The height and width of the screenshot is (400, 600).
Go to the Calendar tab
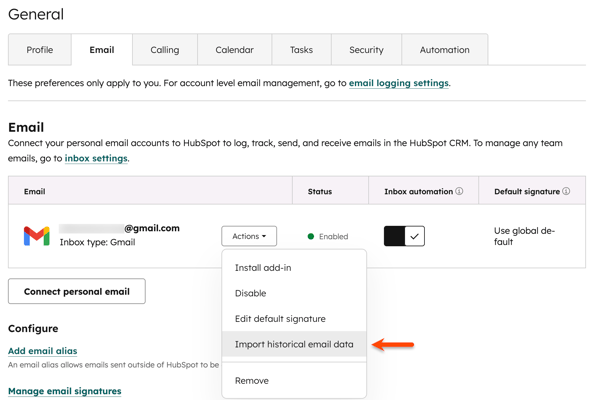pyautogui.click(x=235, y=50)
